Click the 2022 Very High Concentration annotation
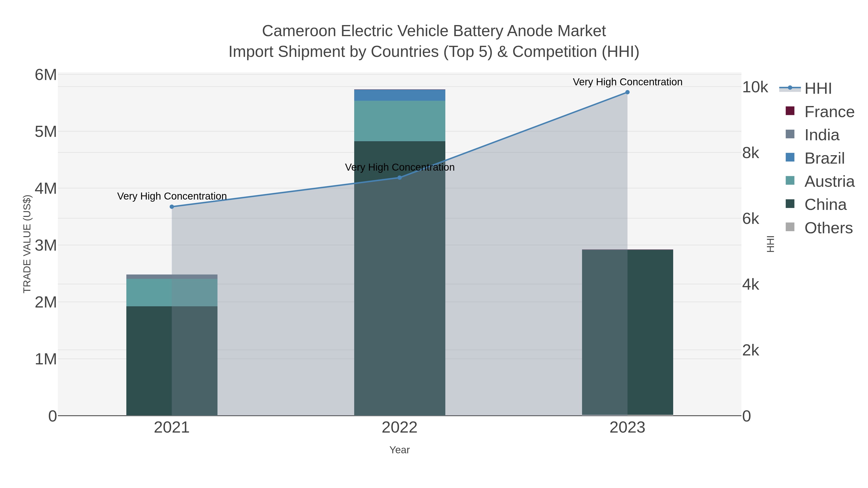Screen dimensions: 868x488 400,167
